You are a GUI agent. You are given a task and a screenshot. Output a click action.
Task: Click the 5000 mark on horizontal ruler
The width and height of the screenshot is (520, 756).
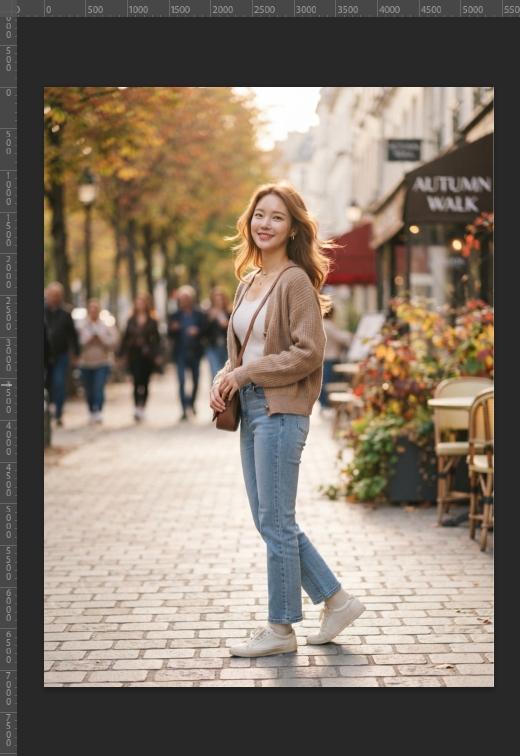473,10
